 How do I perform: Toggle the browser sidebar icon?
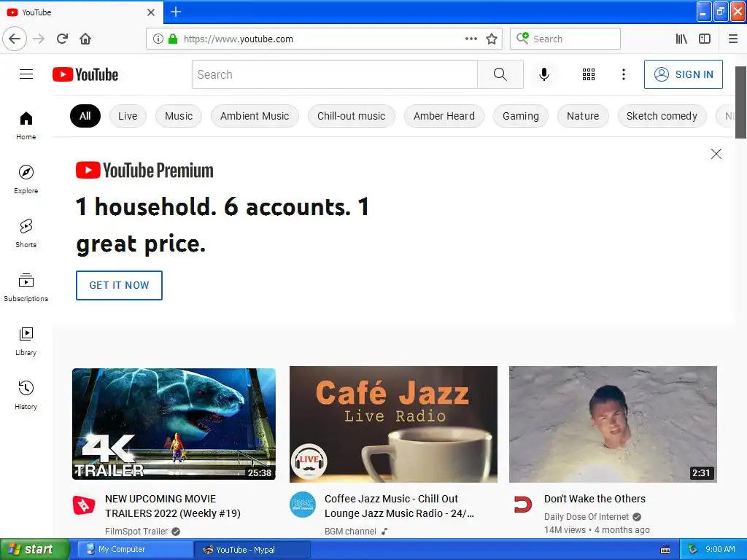click(x=705, y=39)
